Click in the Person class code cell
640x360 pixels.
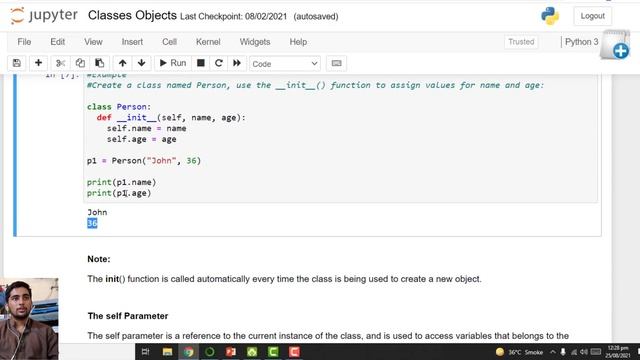point(340,139)
